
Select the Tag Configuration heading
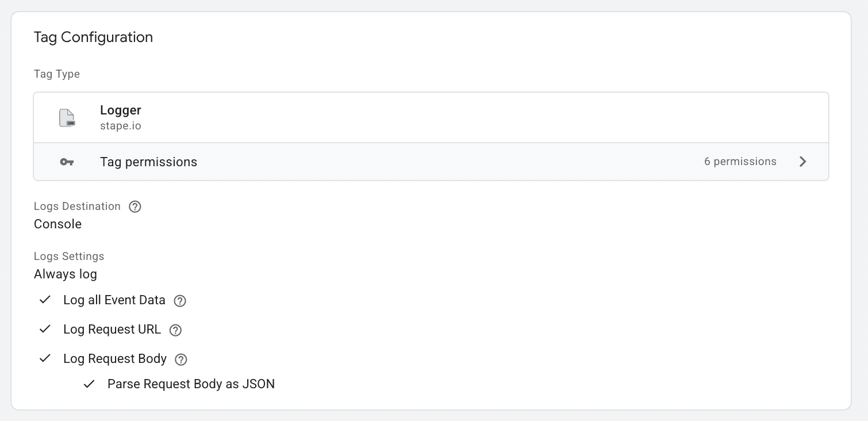93,37
